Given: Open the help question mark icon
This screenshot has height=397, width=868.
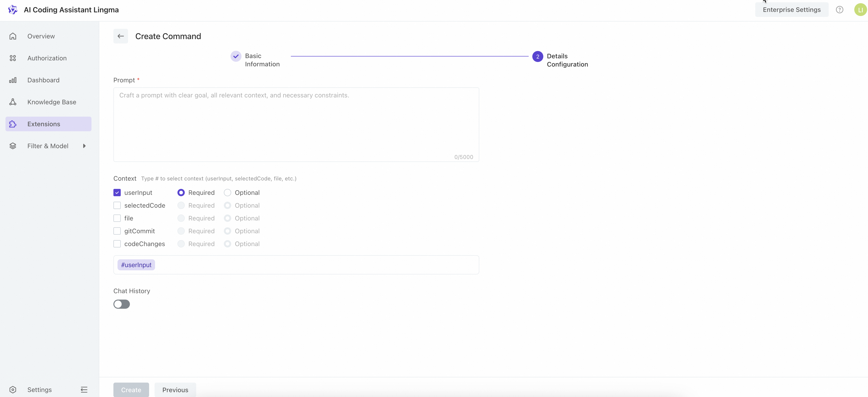Looking at the screenshot, I should point(839,10).
